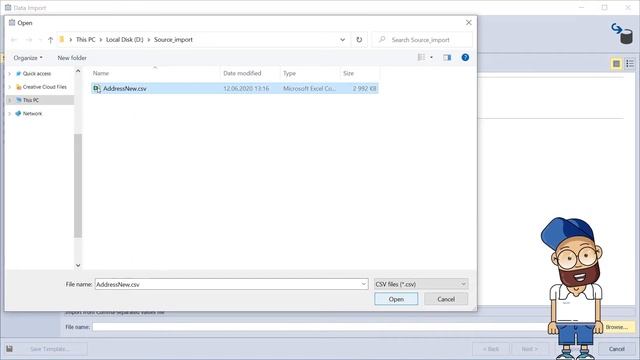Viewport: 640px width, 360px height.
Task: Toggle the preview pane icon
Action: point(447,58)
